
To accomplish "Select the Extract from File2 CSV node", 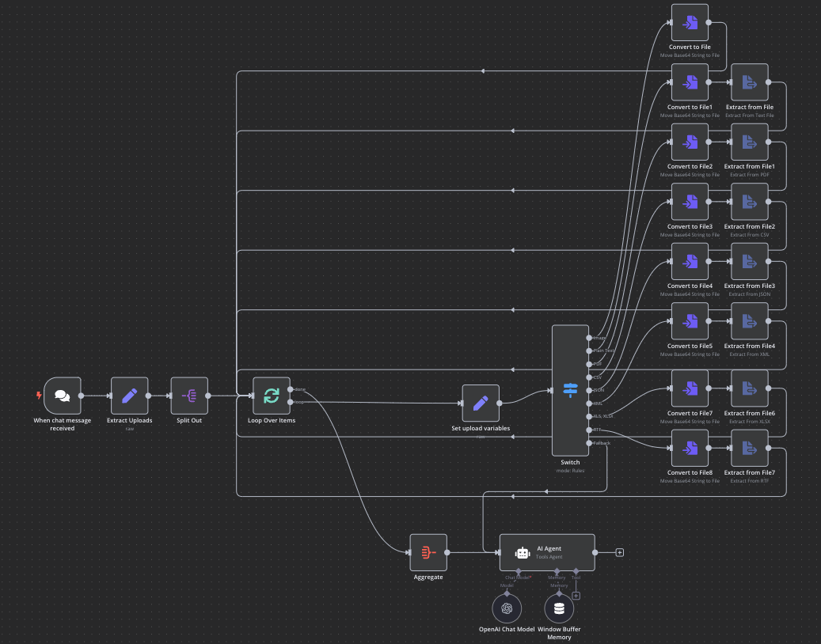I will click(x=750, y=202).
